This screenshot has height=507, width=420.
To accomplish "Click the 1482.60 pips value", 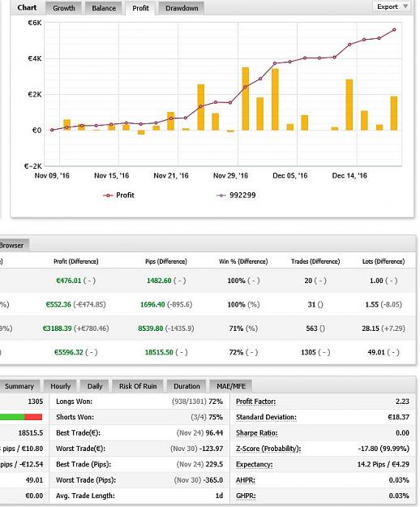I will (159, 281).
